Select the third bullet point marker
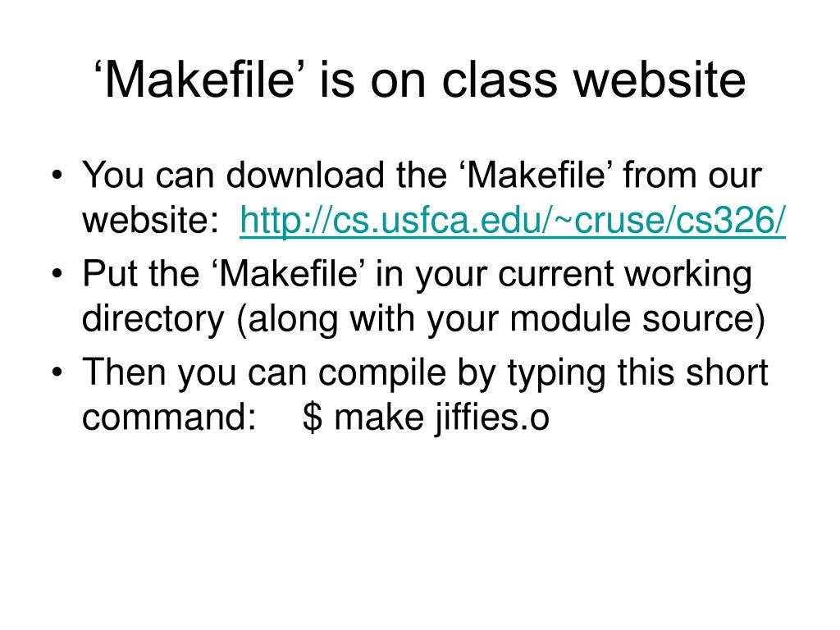 58,372
